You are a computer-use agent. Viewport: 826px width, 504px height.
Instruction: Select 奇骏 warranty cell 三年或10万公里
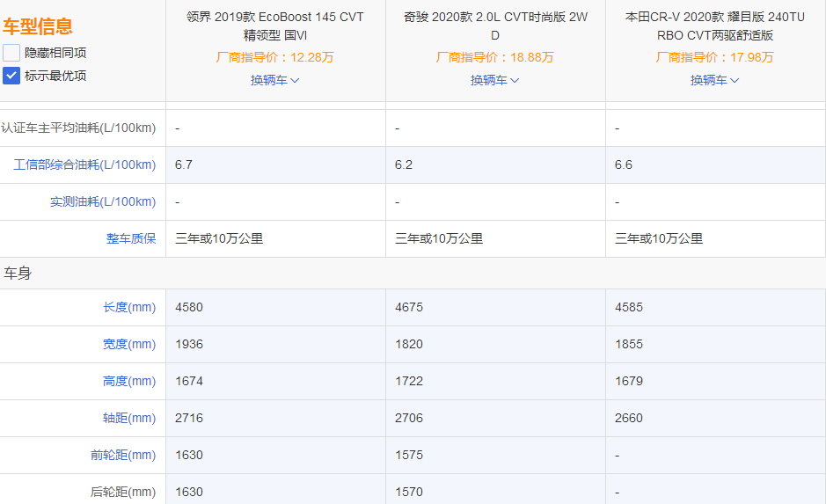(x=439, y=238)
